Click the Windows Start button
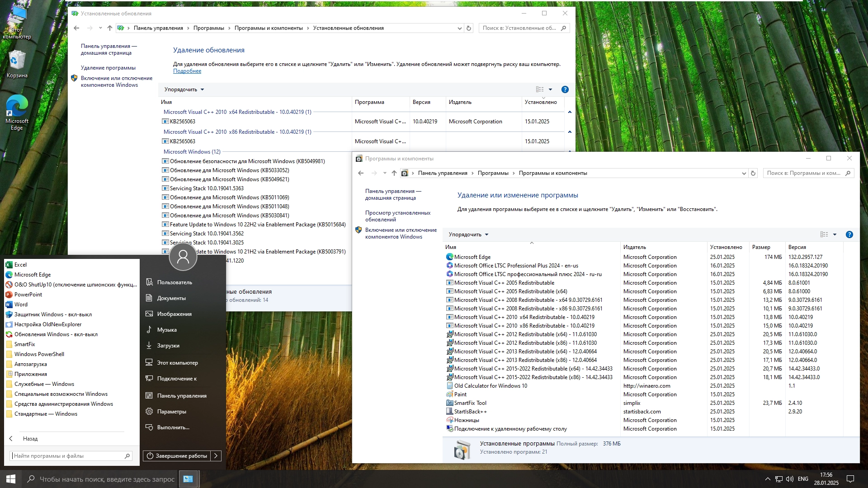Viewport: 868px width, 488px height. click(x=11, y=479)
